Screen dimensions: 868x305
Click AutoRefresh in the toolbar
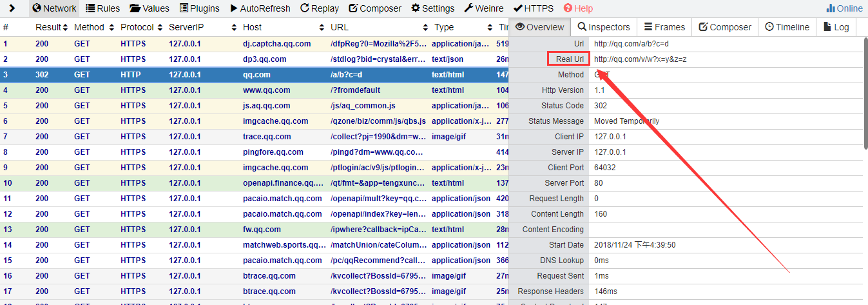tap(260, 8)
